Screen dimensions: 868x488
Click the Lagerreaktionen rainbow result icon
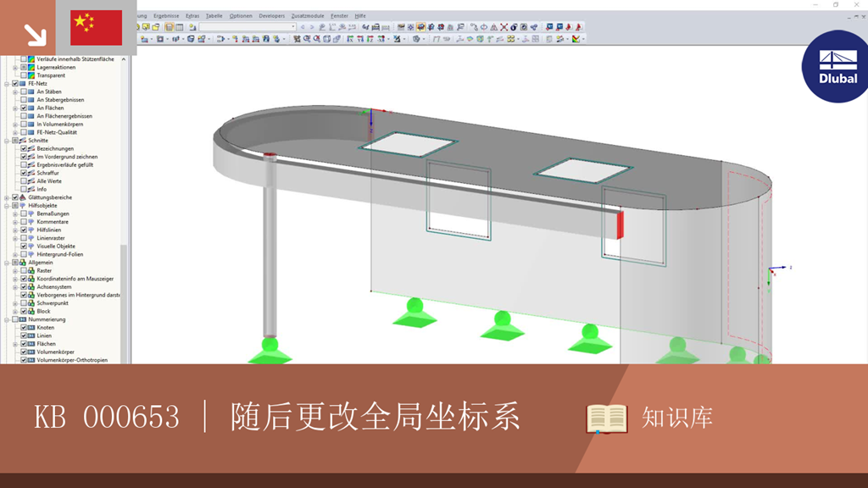pyautogui.click(x=31, y=67)
